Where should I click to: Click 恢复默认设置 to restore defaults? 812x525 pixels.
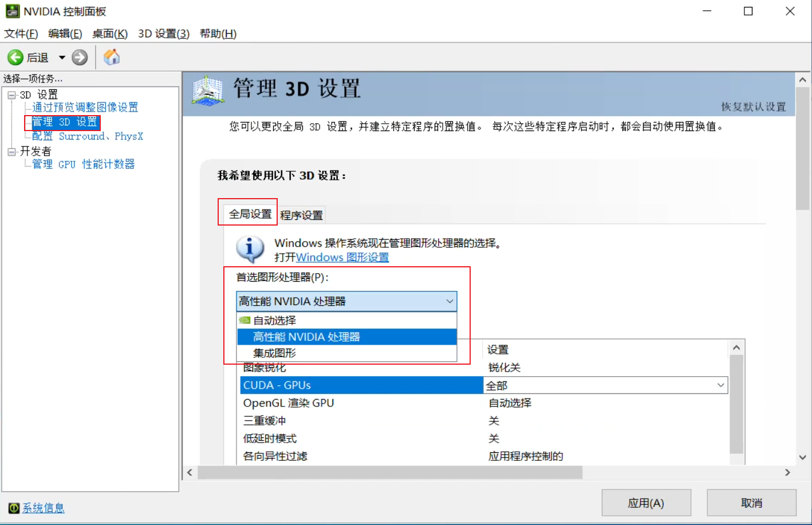click(x=753, y=107)
